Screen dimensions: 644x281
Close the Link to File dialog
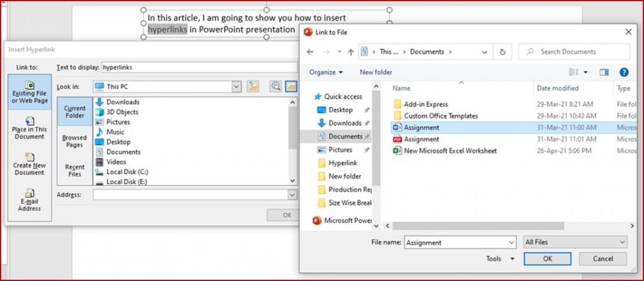(x=628, y=32)
